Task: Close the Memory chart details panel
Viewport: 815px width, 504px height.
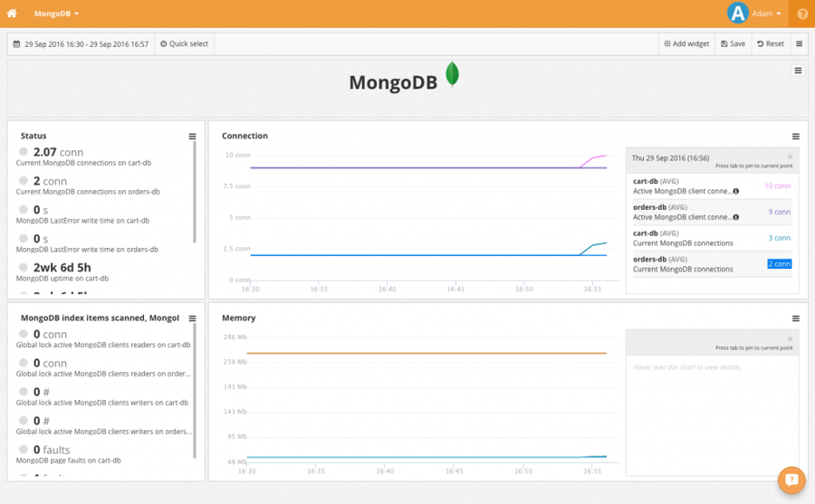Action: tap(790, 338)
